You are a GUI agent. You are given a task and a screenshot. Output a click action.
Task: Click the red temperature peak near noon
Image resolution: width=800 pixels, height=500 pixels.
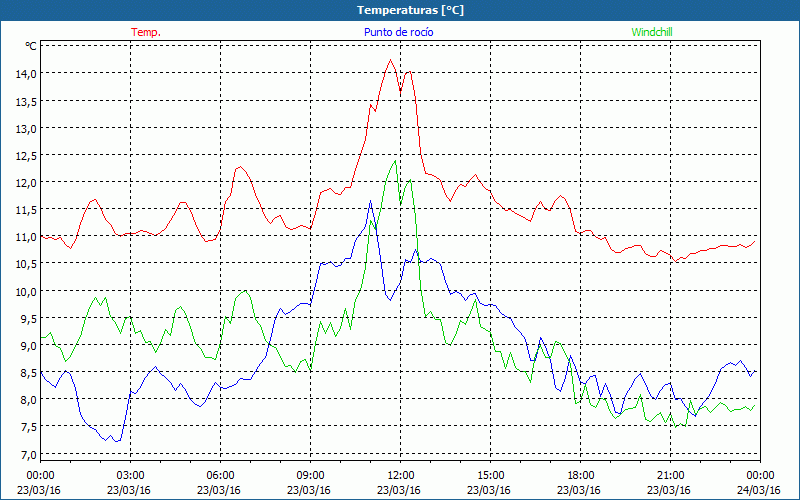[x=390, y=60]
